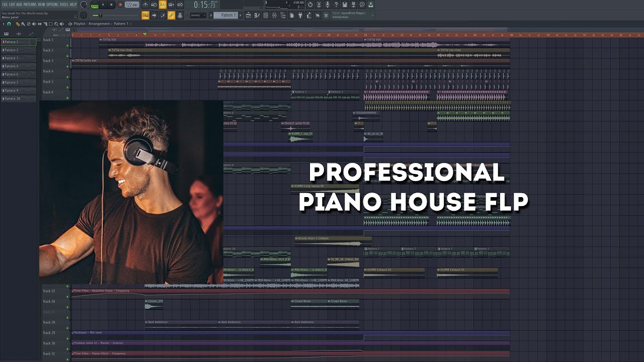
Task: Adjust the green master pitch slider
Action: point(100,15)
